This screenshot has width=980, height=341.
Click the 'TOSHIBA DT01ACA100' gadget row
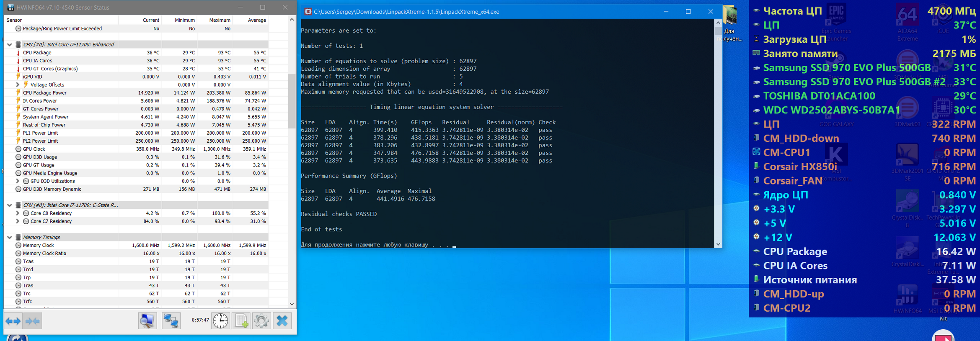pyautogui.click(x=864, y=96)
